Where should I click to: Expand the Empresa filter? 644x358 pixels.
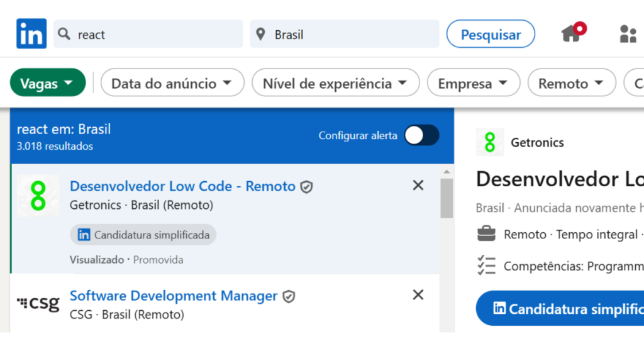tap(473, 83)
